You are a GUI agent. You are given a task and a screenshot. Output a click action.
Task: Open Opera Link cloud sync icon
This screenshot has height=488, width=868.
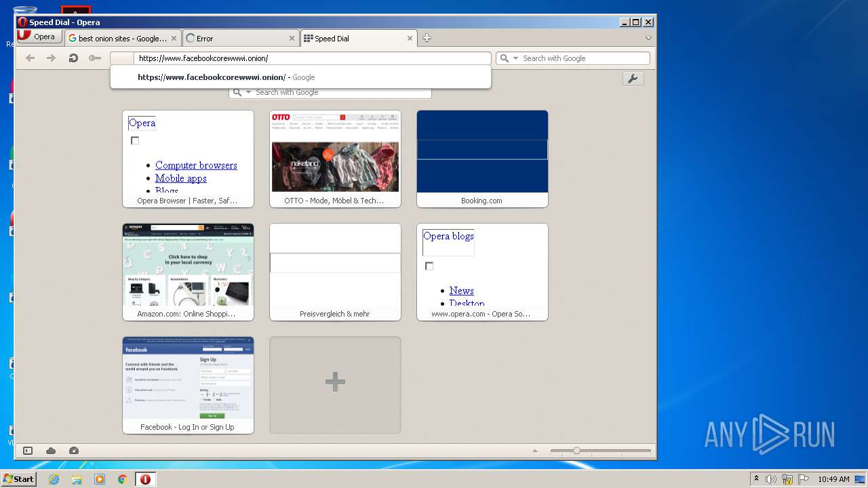click(51, 451)
